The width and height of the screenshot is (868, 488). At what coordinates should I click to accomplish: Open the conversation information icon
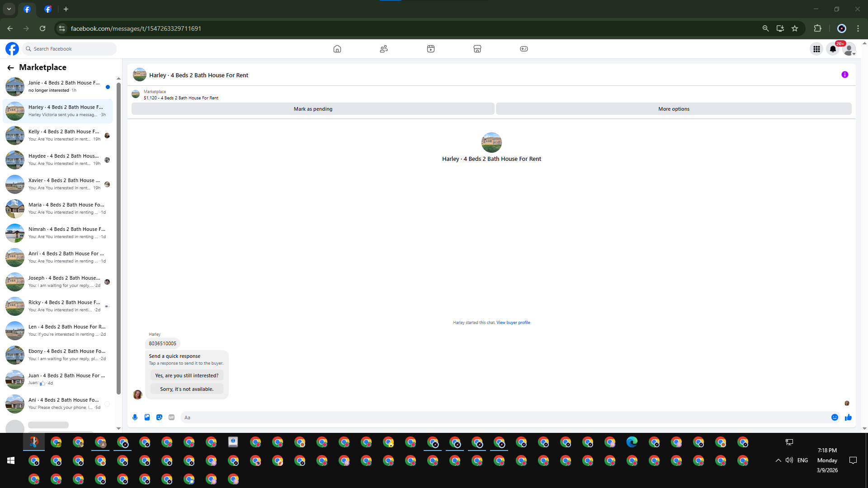844,75
